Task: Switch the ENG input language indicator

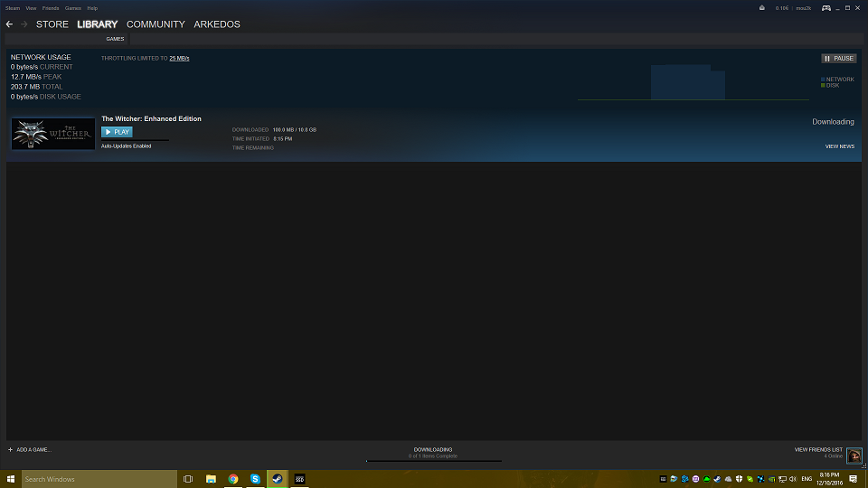Action: [x=807, y=479]
